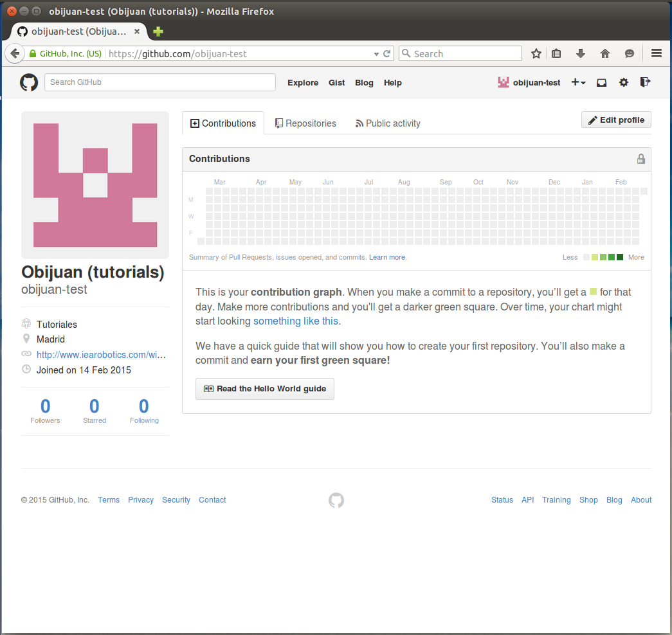Screen dimensions: 672x635
Task: Open the URL bar history dropdown arrow
Action: [x=376, y=54]
